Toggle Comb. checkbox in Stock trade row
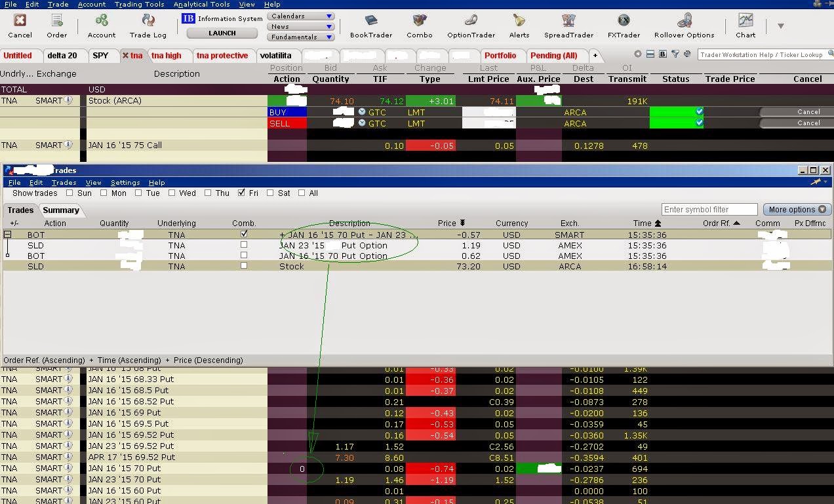This screenshot has height=504, width=834. coord(244,266)
